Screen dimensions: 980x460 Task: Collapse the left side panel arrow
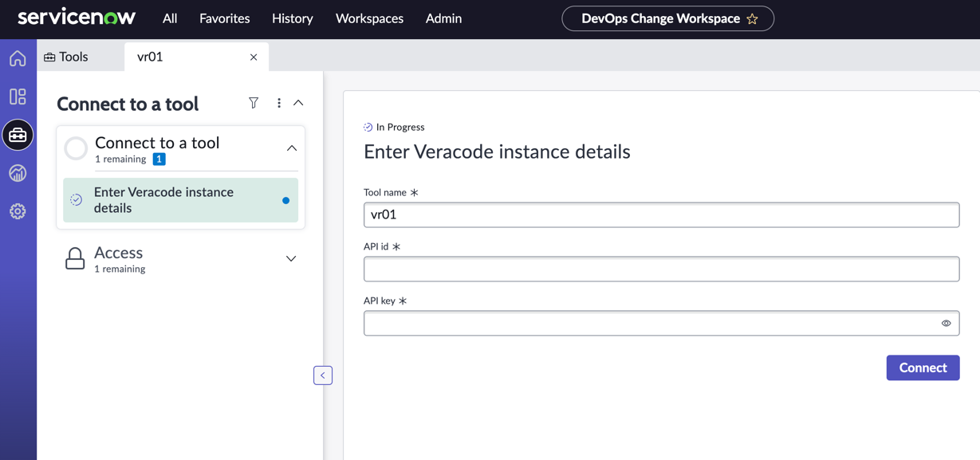coord(323,375)
